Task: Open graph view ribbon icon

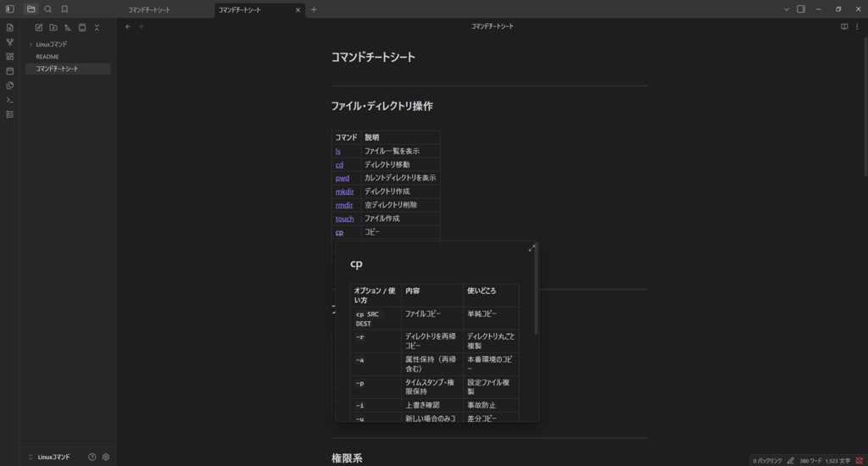Action: pos(10,42)
